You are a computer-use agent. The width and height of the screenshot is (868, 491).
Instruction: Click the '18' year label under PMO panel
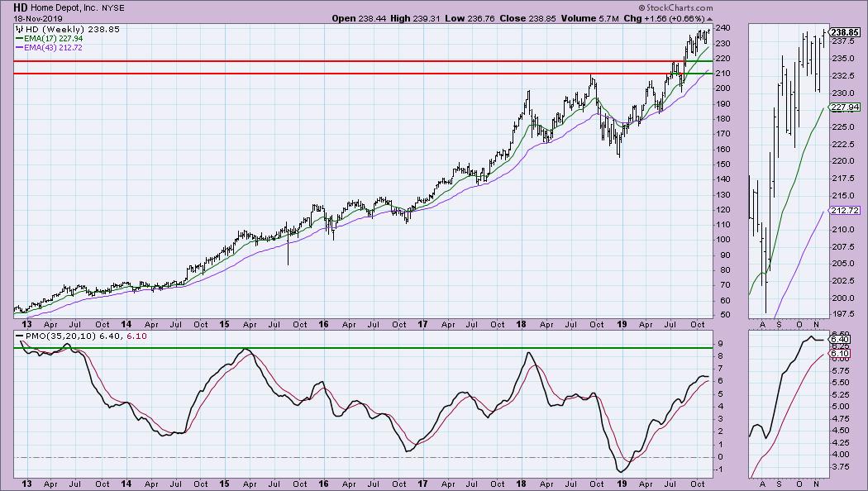[x=522, y=484]
